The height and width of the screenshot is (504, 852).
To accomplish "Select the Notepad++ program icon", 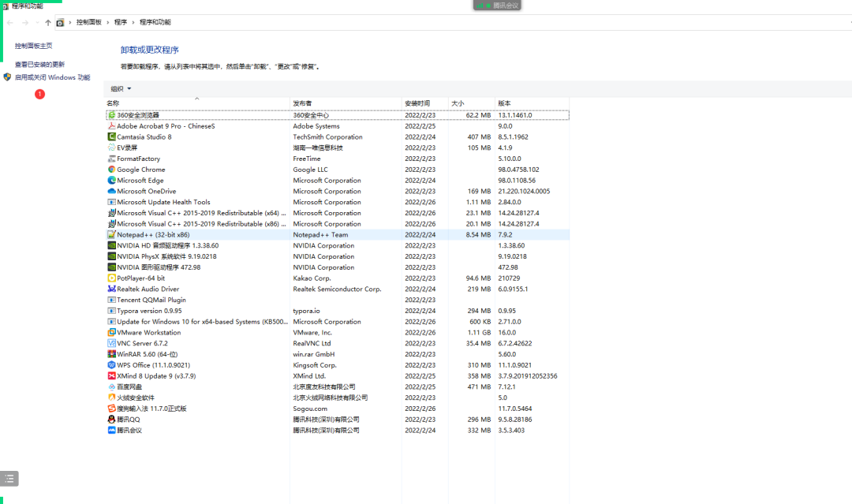I will click(x=111, y=234).
